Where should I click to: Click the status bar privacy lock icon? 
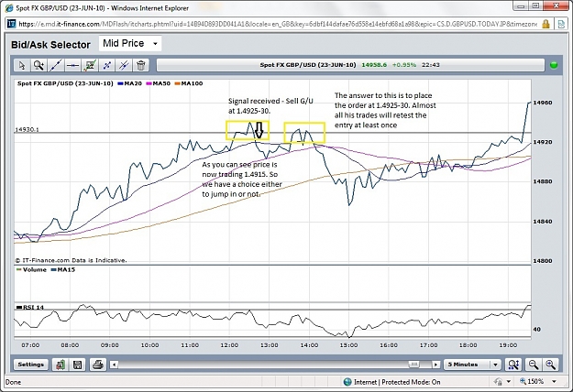tap(498, 382)
